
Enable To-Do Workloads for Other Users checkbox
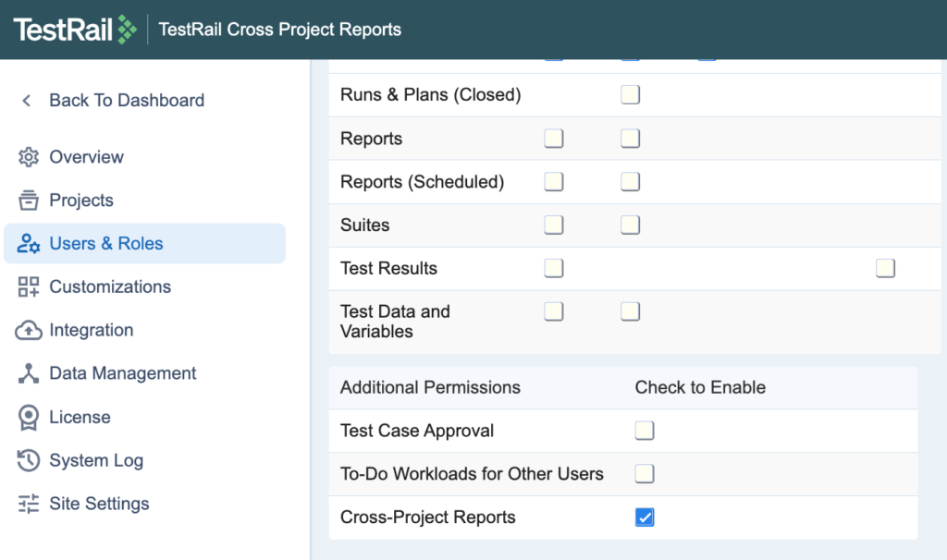pyautogui.click(x=645, y=474)
